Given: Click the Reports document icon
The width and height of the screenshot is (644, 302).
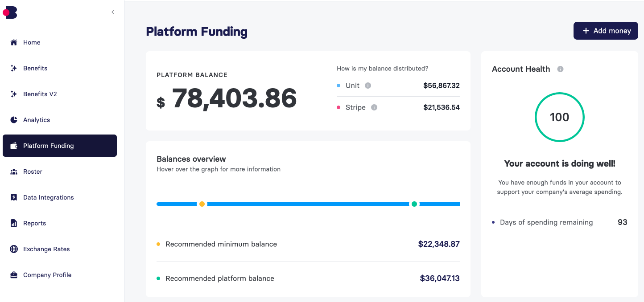Looking at the screenshot, I should tap(14, 223).
